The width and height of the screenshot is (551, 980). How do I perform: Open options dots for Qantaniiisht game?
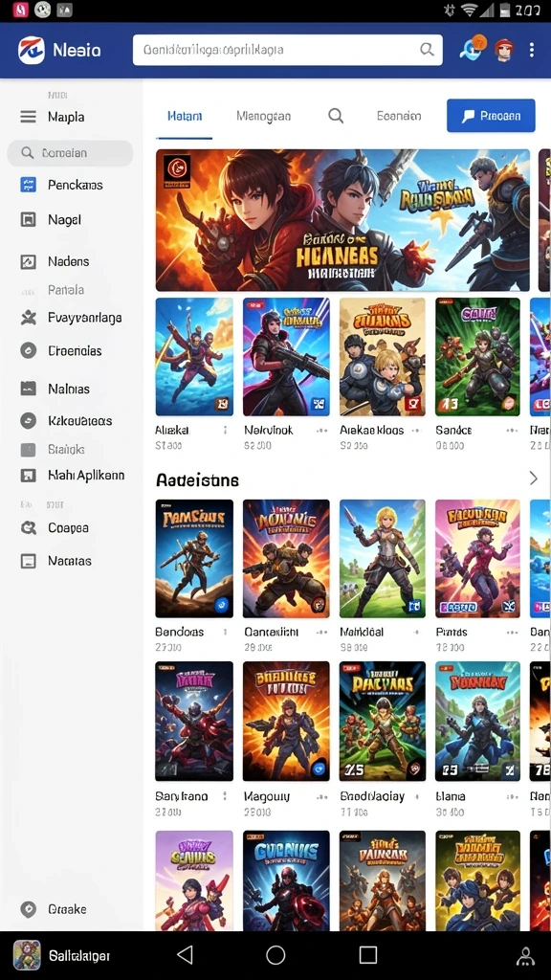(321, 632)
